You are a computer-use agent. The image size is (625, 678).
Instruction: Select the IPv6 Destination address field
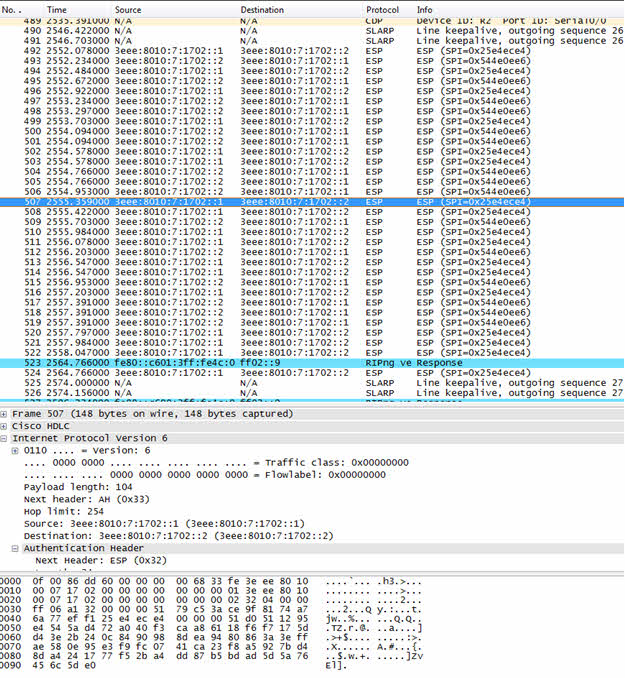coord(178,536)
